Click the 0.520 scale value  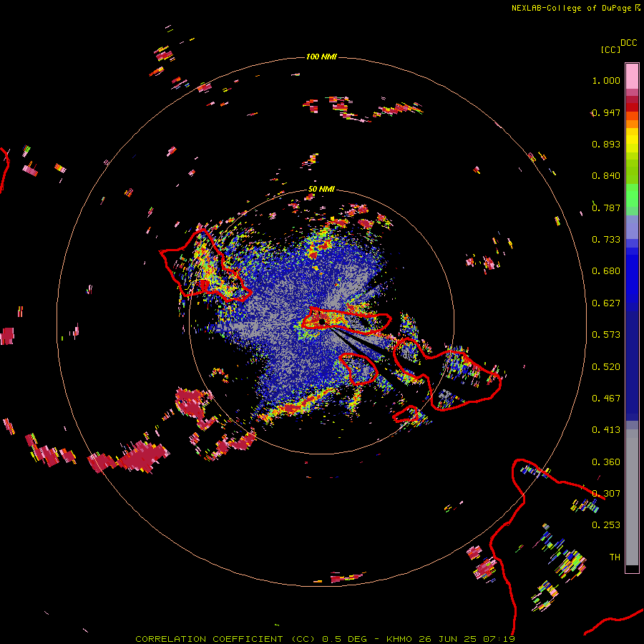tap(606, 367)
